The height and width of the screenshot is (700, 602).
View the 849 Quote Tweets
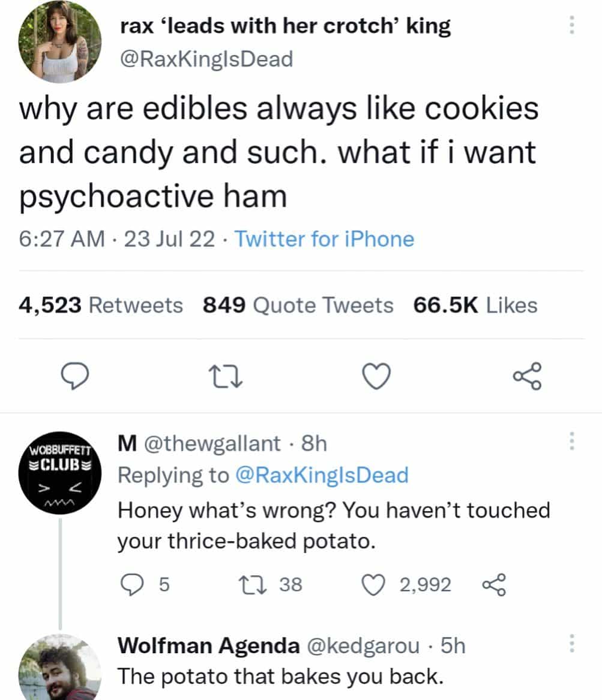click(x=298, y=305)
